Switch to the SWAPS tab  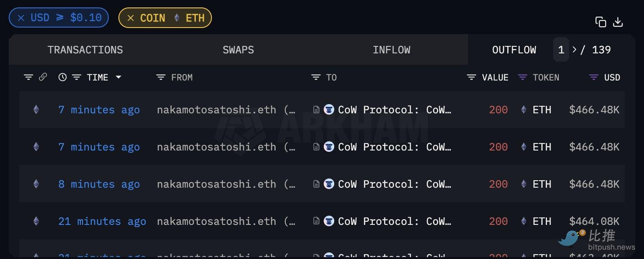tap(238, 50)
